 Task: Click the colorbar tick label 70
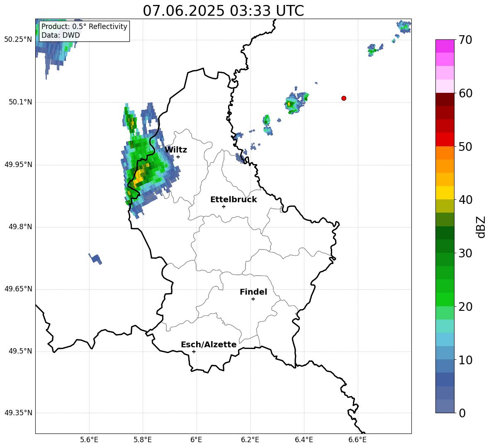465,40
